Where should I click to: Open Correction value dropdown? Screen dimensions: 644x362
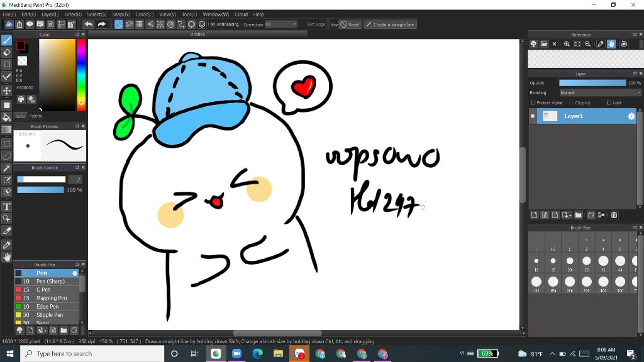coord(294,25)
